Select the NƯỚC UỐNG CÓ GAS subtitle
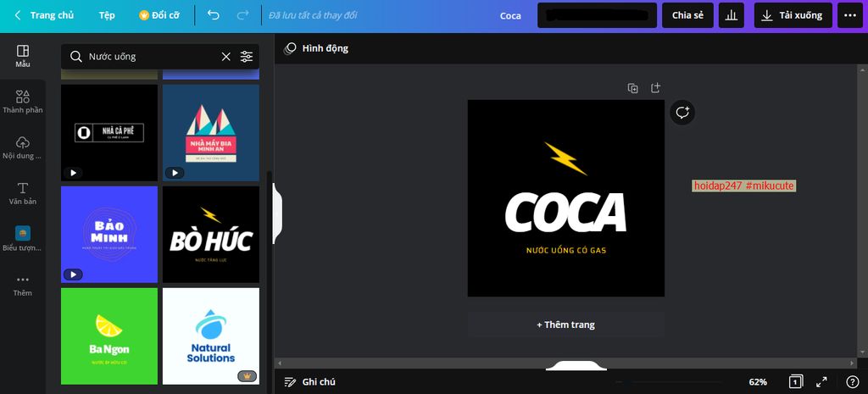The image size is (868, 394). 565,250
